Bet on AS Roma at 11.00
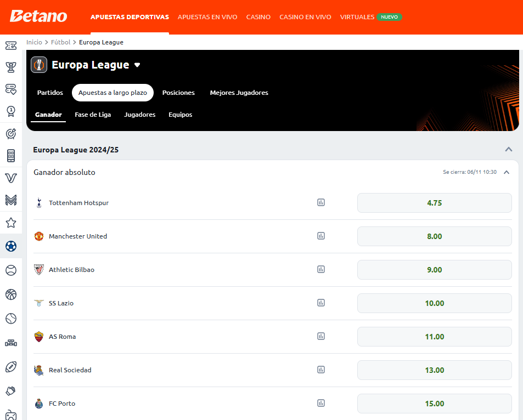Screen dimensions: 523x420 click(434, 337)
